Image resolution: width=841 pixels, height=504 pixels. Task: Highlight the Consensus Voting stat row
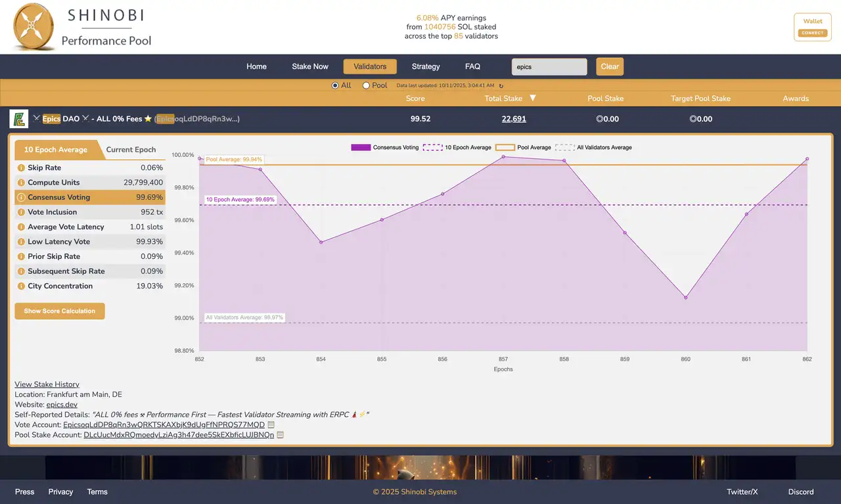pyautogui.click(x=89, y=197)
